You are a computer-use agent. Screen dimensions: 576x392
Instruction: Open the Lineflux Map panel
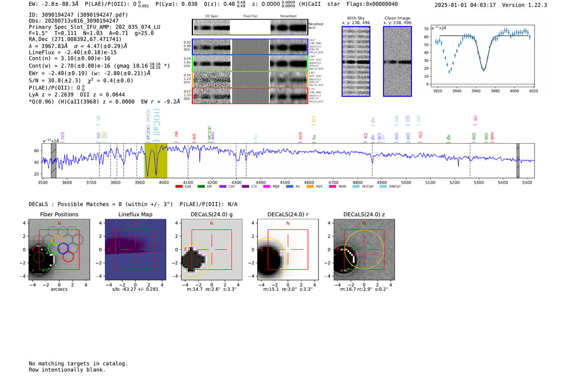click(x=135, y=250)
